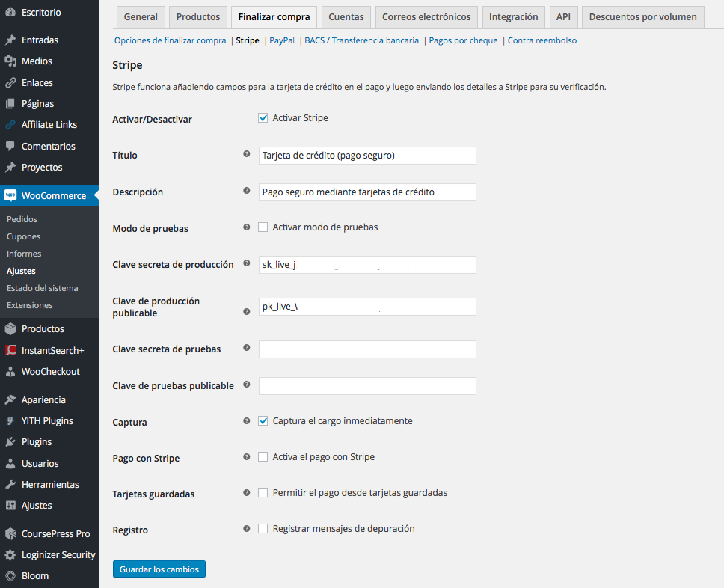Image resolution: width=724 pixels, height=588 pixels.
Task: Click the Apariencia paintbrush icon
Action: click(x=10, y=399)
